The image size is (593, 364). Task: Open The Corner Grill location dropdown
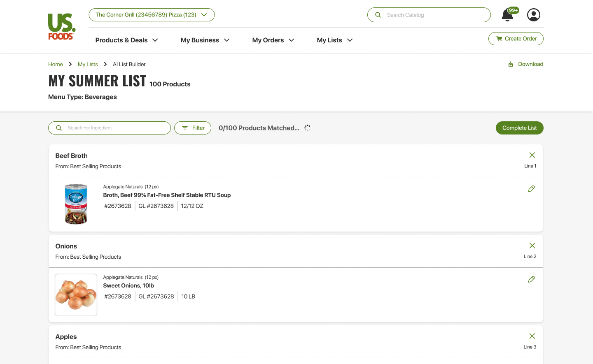point(151,14)
